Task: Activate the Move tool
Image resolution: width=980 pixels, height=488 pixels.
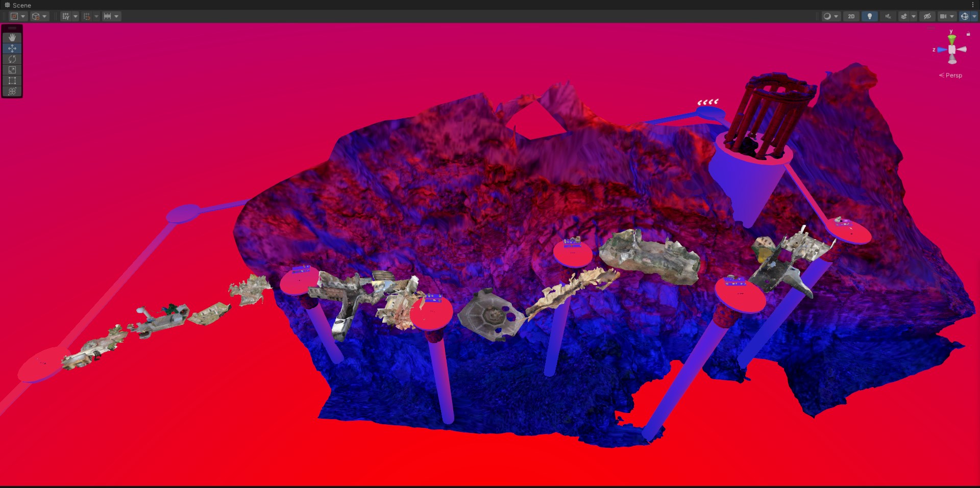Action: click(x=12, y=48)
